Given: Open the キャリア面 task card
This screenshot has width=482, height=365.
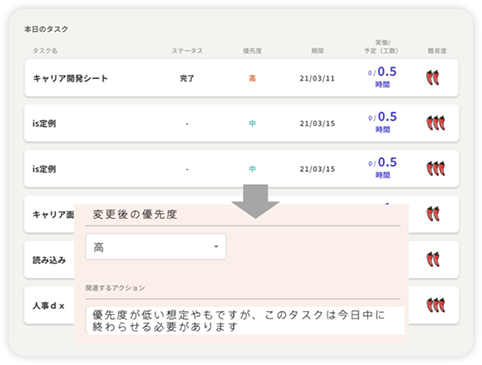Looking at the screenshot, I should (49, 214).
